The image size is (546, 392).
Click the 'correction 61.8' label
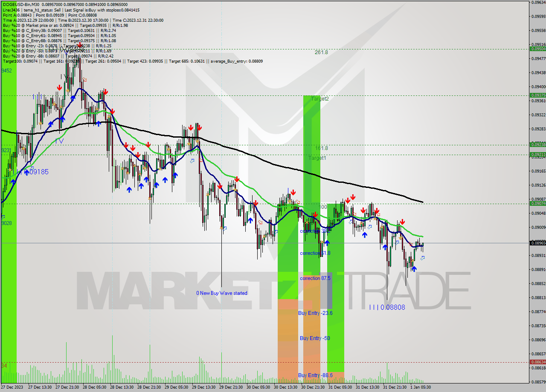coord(315,253)
